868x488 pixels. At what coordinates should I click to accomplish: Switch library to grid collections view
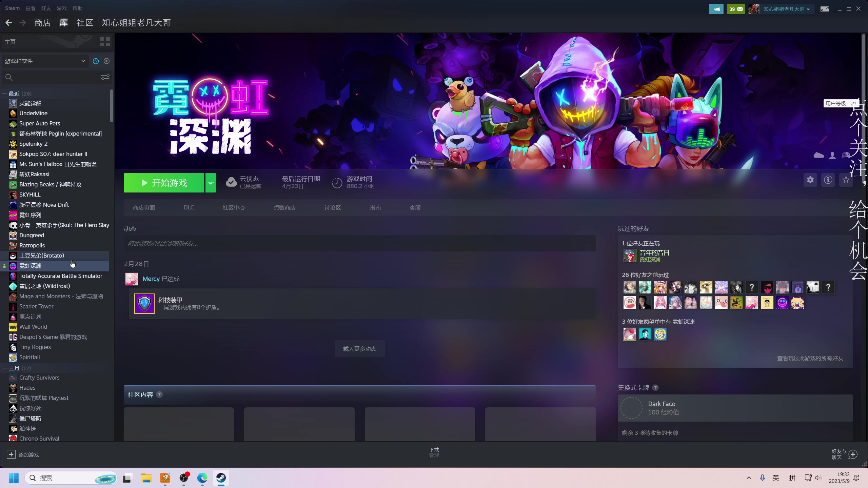point(105,42)
